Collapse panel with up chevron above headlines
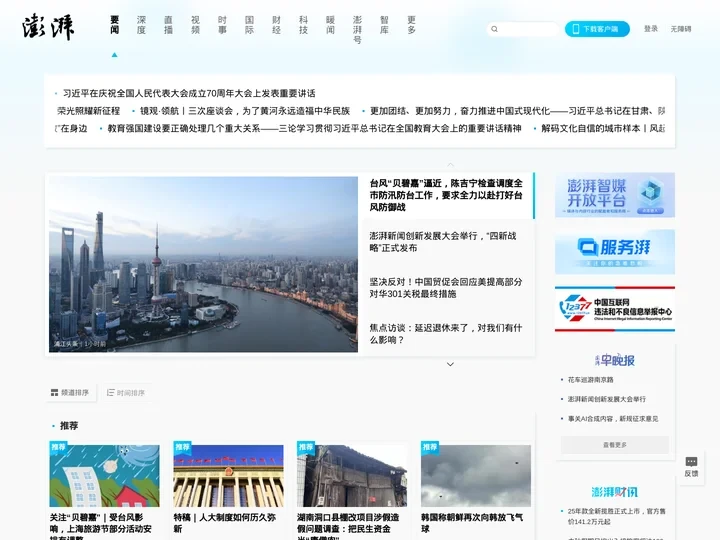Viewport: 720px width, 540px height. pos(450,164)
